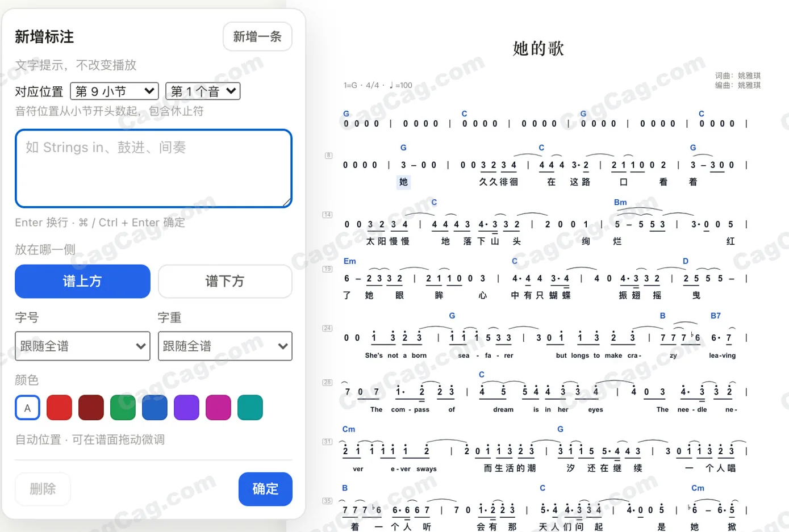
Task: Click the Bm chord symbol
Action: tap(620, 202)
